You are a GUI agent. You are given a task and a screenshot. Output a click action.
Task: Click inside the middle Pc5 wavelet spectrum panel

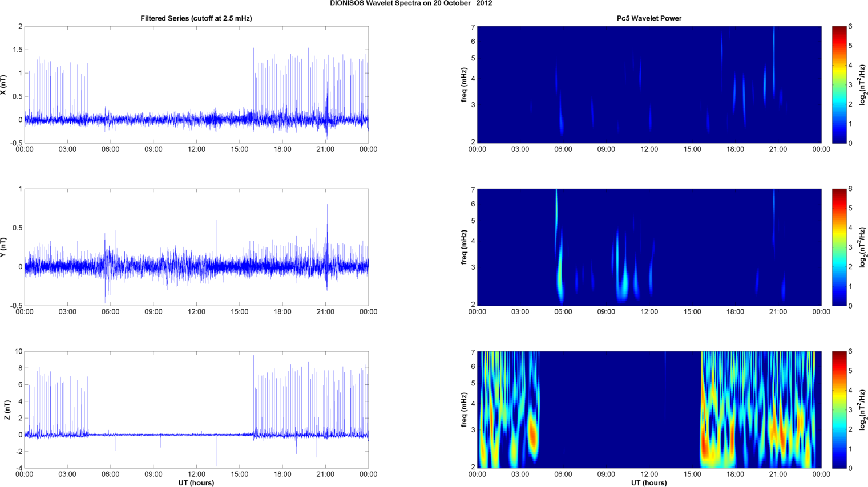649,247
